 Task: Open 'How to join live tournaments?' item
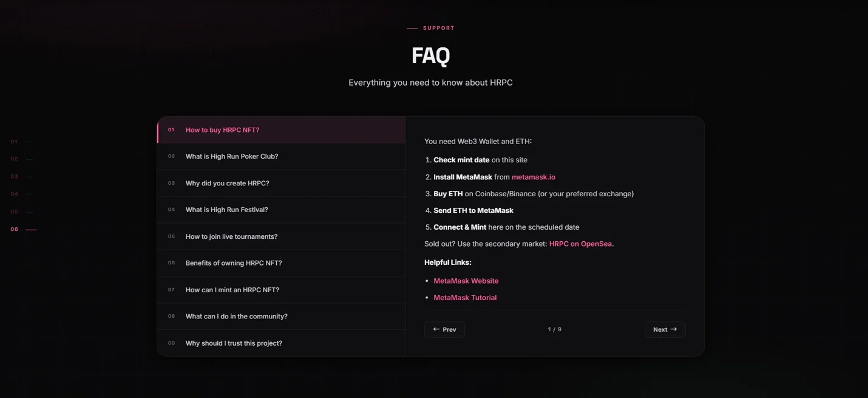(x=281, y=236)
